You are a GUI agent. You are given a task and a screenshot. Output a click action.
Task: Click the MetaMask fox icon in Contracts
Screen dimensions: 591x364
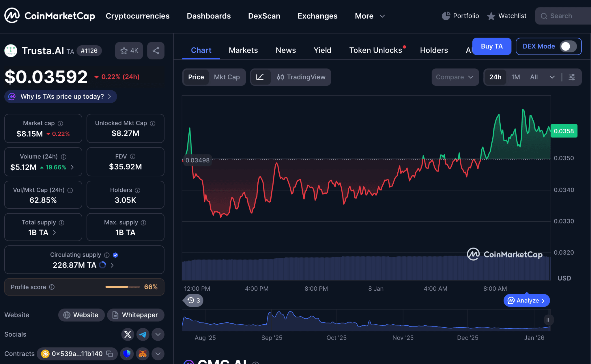pyautogui.click(x=143, y=354)
